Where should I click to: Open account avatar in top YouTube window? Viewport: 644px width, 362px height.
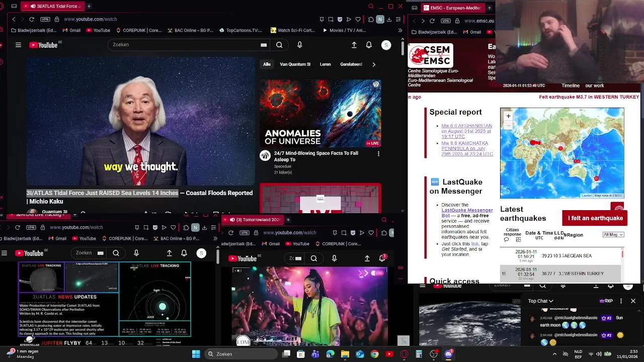pos(386,45)
